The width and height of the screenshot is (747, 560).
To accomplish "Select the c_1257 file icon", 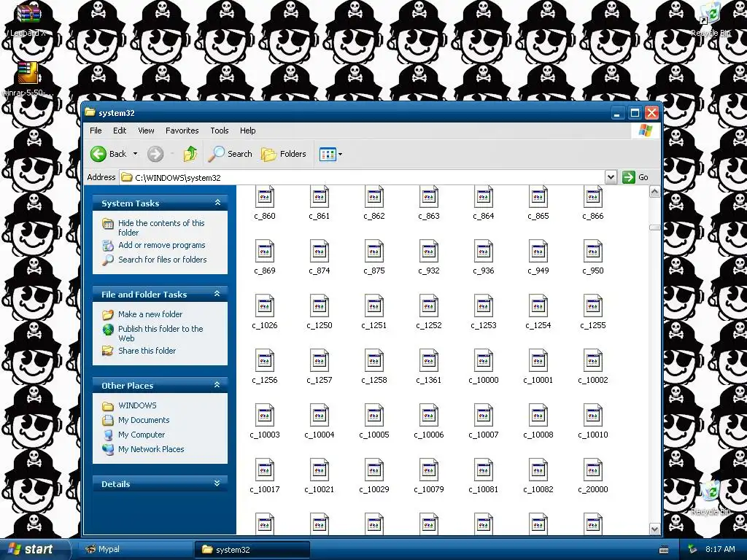I will [x=320, y=360].
